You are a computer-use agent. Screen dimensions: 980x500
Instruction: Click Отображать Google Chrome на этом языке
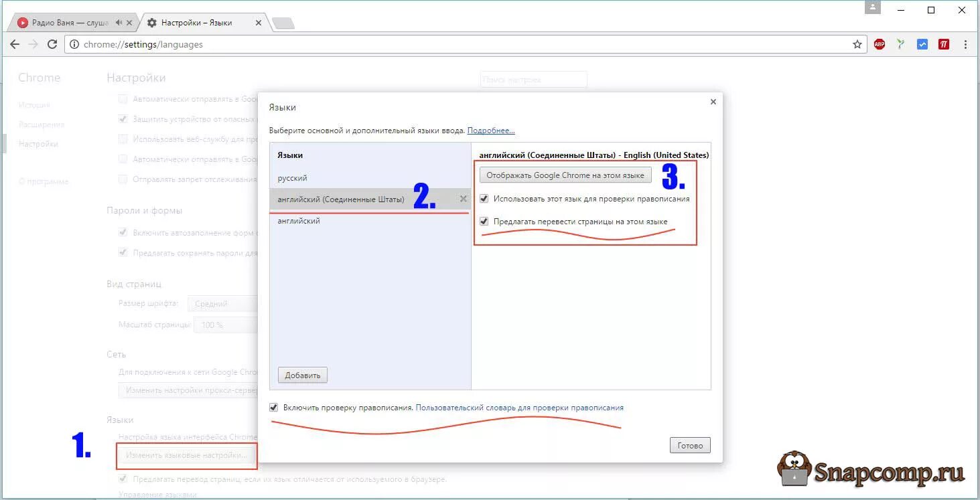[x=565, y=175]
